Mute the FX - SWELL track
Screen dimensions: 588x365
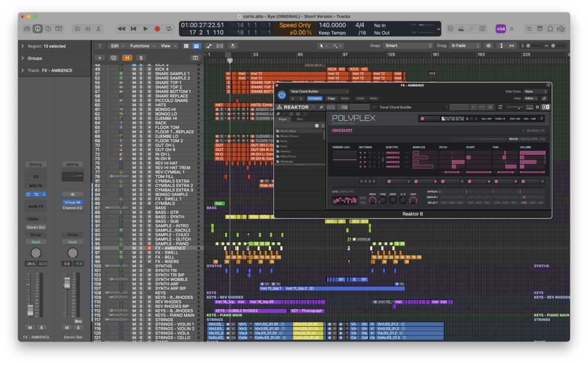click(x=134, y=253)
